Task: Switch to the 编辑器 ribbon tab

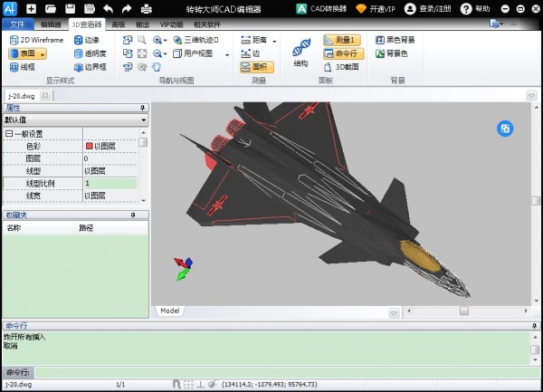Action: [52, 24]
